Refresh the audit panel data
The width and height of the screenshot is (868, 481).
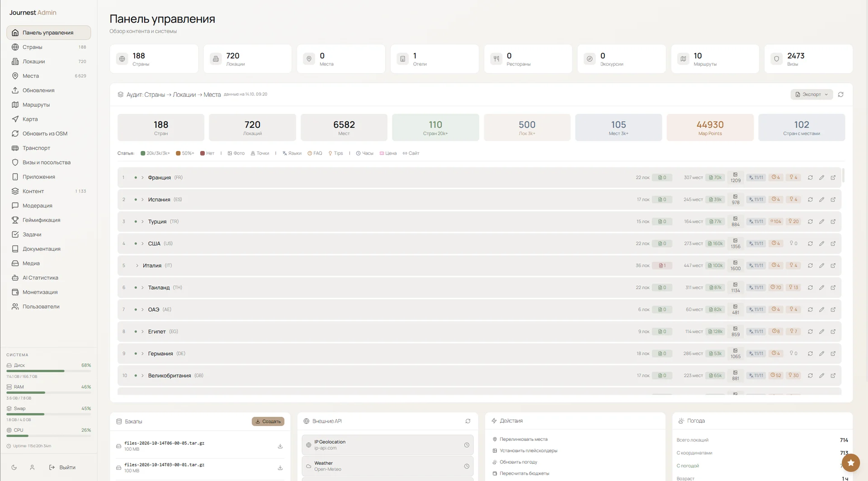(840, 94)
